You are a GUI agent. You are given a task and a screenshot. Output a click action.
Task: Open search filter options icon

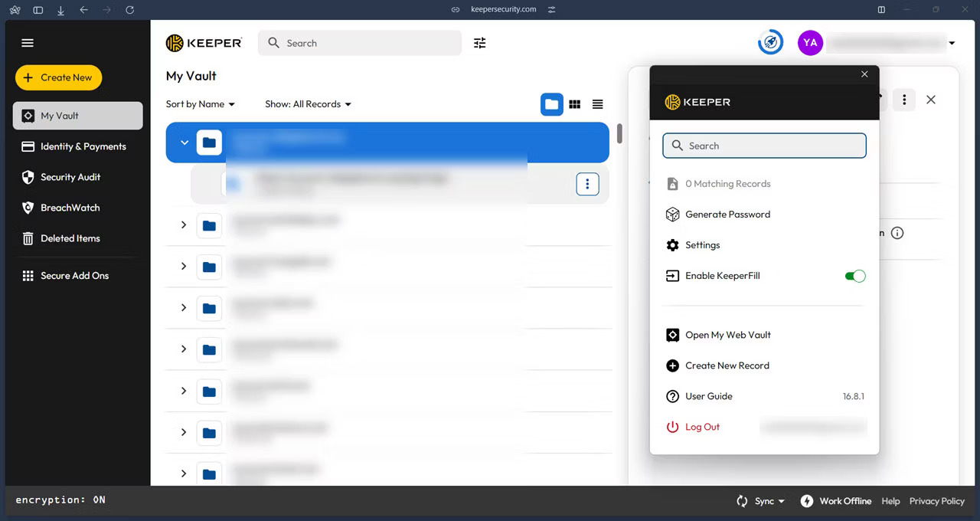479,44
